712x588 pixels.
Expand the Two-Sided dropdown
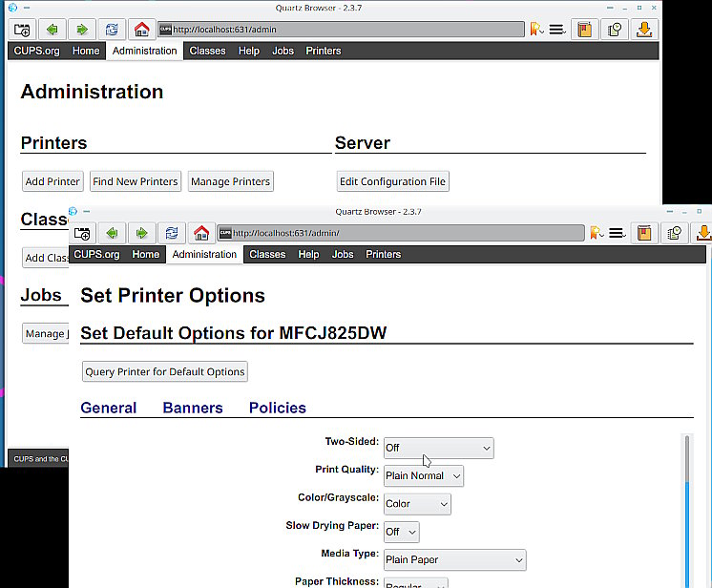439,448
